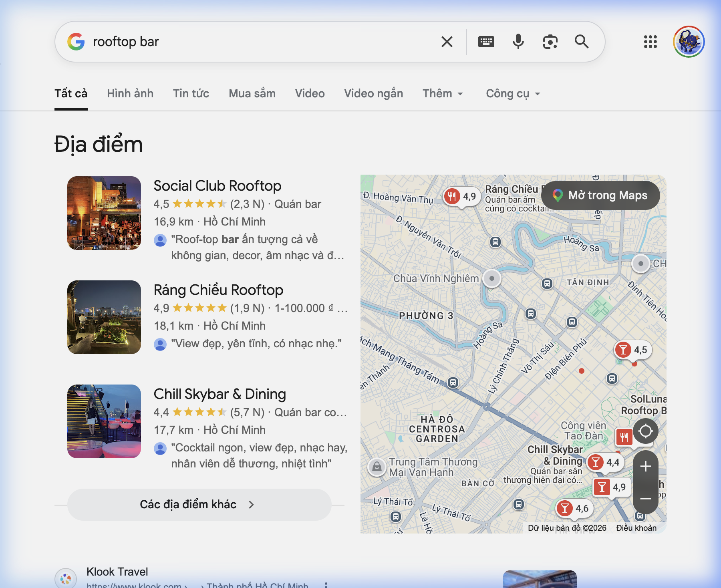721x588 pixels.
Task: Click bus stop icon on Cách Mạng Tháng Tám
Action: 453,383
